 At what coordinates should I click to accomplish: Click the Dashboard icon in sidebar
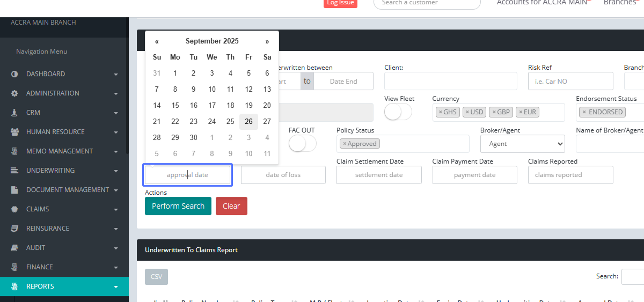tap(14, 74)
